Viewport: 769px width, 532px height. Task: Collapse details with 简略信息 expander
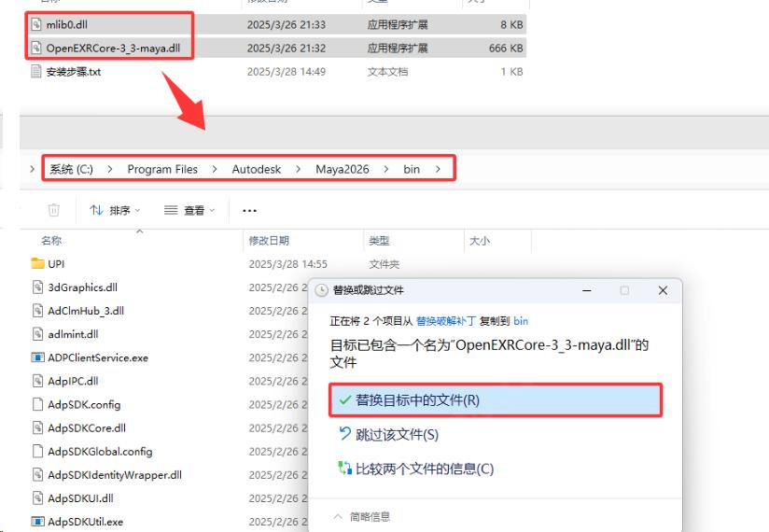coord(362,516)
